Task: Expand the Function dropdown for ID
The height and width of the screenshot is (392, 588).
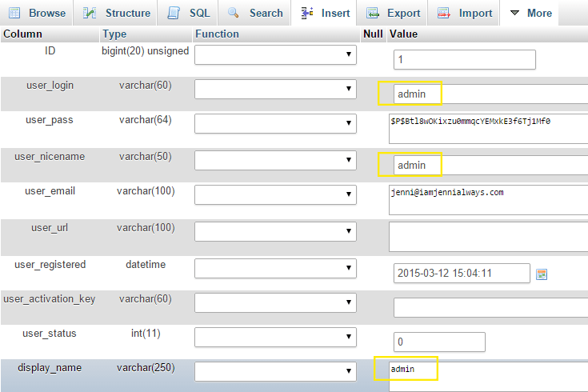Action: tap(275, 54)
